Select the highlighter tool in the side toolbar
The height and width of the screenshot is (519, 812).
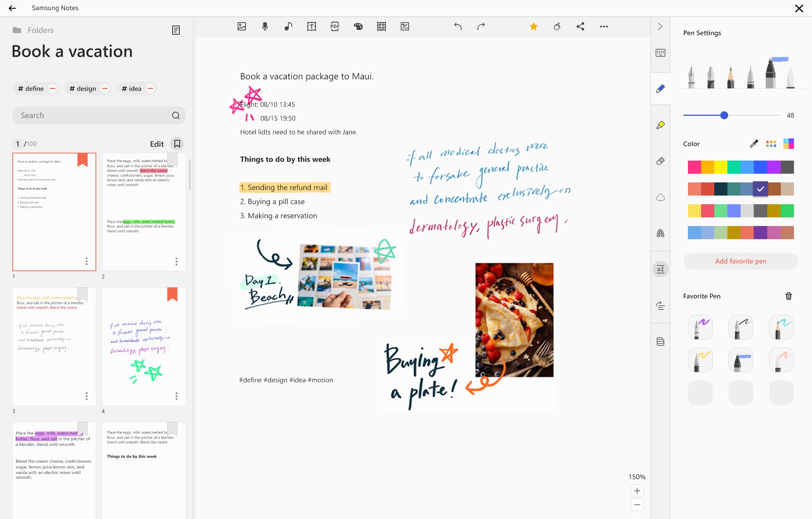(660, 125)
